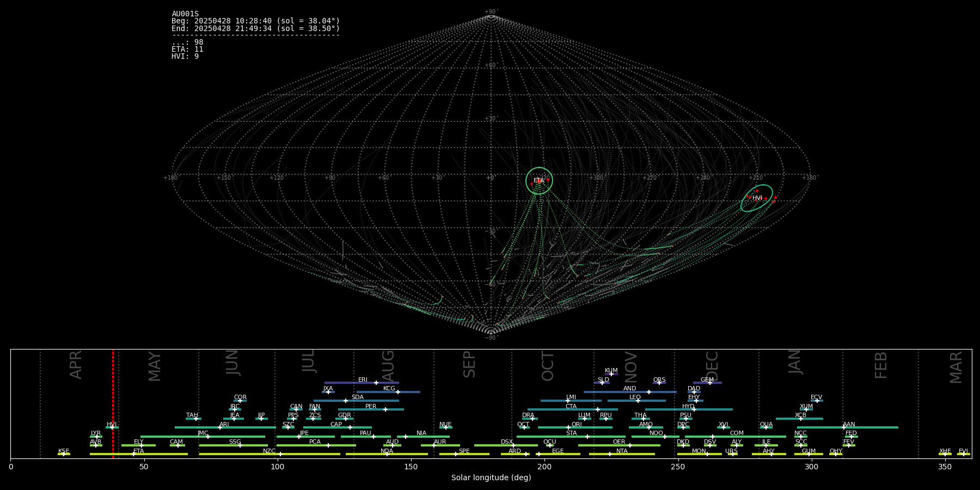The image size is (980, 490).
Task: Click the LMI shower label
Action: pos(571,397)
